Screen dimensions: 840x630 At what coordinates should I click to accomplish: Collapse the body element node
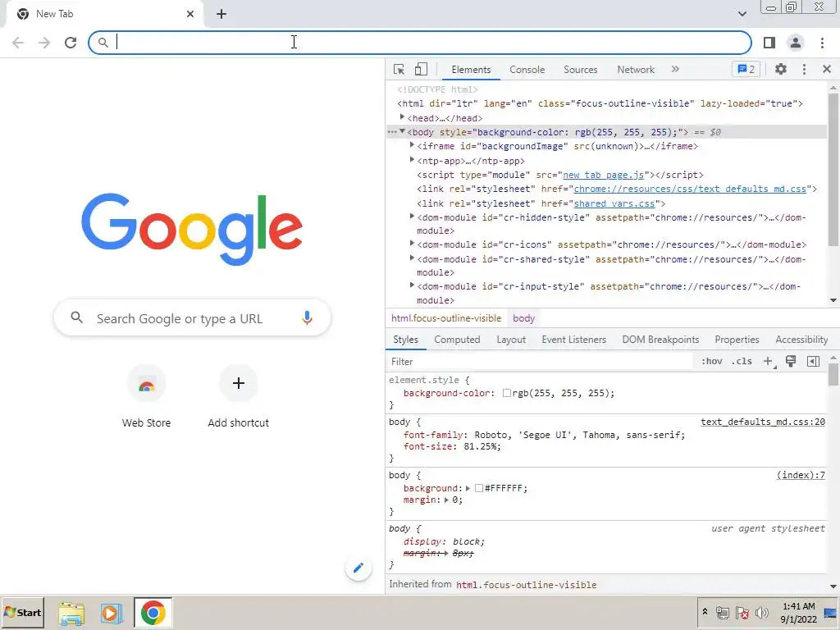402,131
